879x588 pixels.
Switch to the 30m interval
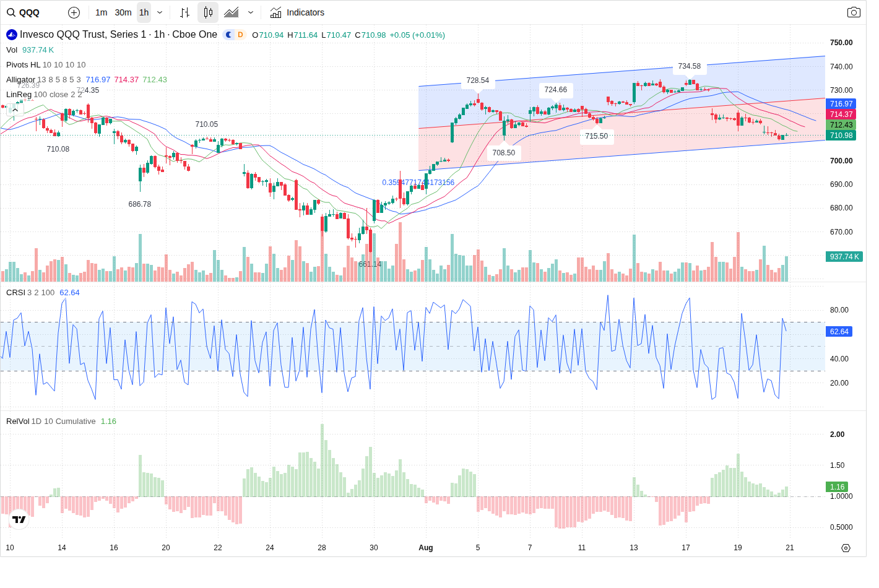click(x=123, y=12)
